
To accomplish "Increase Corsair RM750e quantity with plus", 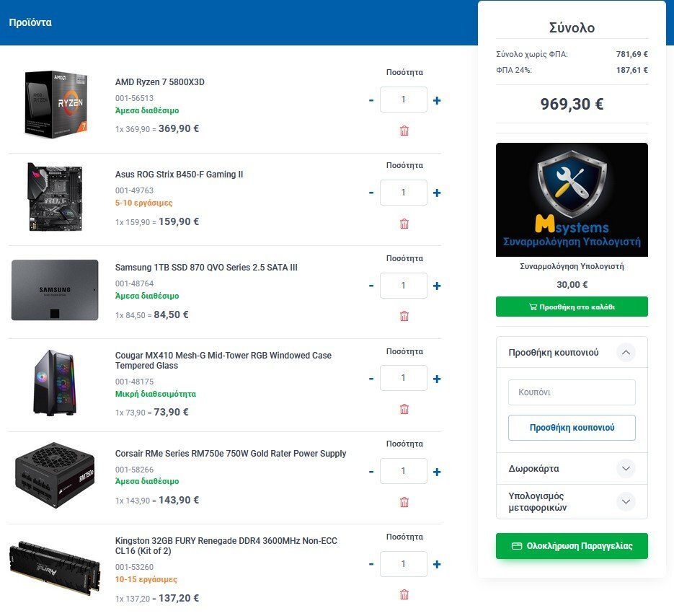I will (437, 472).
